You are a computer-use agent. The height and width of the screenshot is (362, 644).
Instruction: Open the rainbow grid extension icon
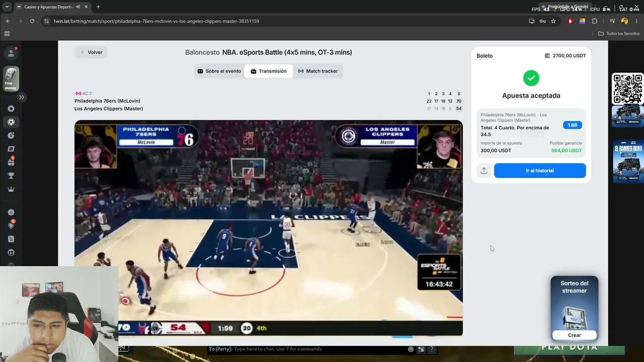(582, 21)
